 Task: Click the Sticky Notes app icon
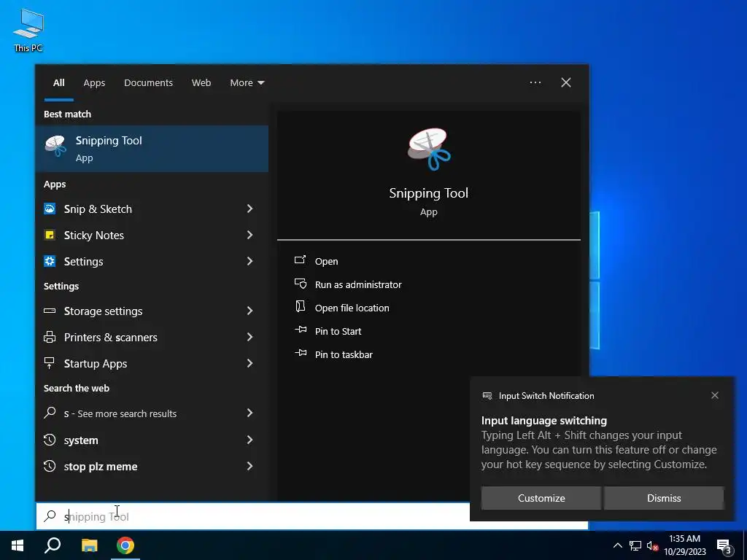click(50, 235)
